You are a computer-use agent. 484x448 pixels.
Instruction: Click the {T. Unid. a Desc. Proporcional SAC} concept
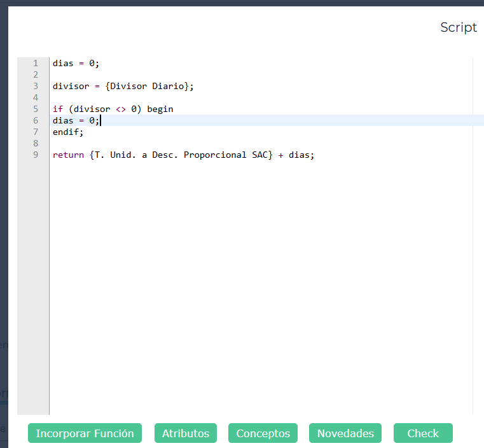181,155
